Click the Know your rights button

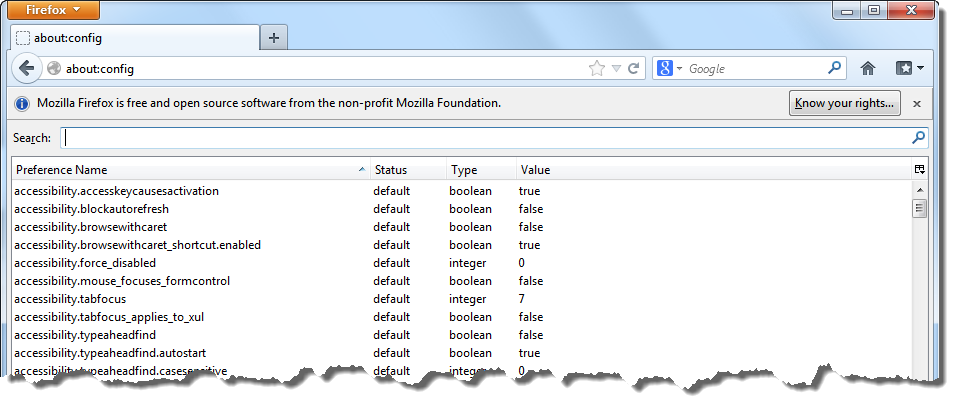pos(845,103)
